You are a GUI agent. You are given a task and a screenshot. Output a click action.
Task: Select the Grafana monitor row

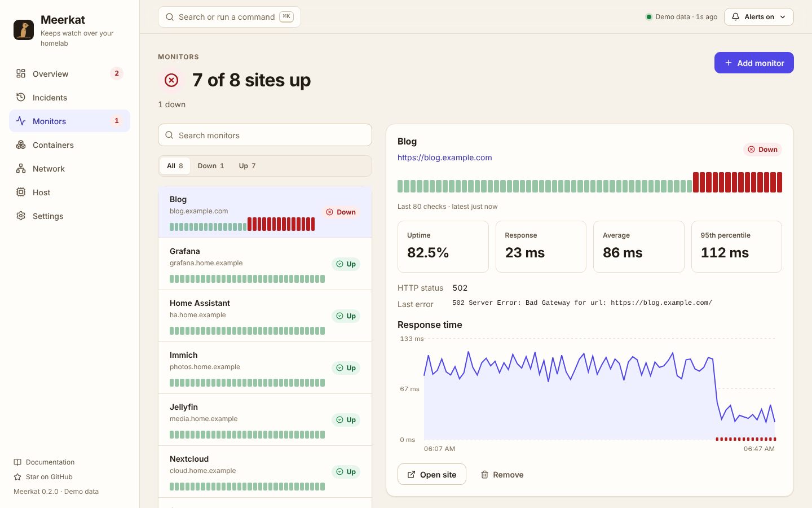tap(265, 264)
